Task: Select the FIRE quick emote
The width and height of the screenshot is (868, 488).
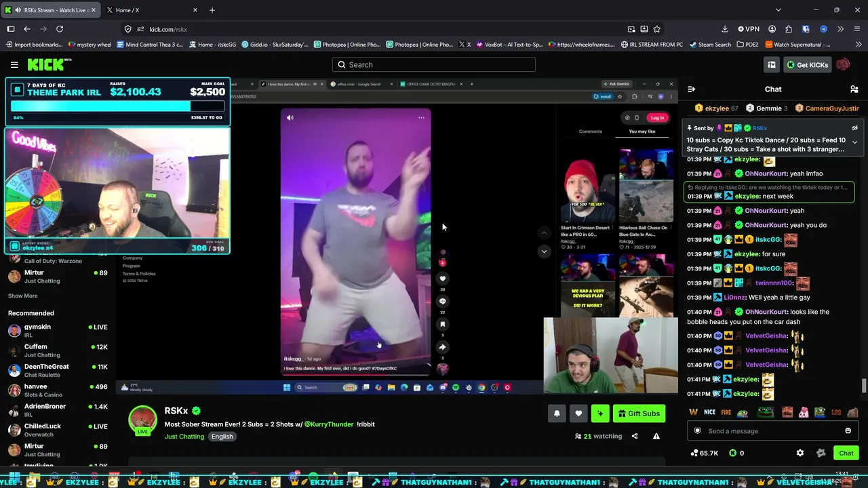Action: point(726,412)
